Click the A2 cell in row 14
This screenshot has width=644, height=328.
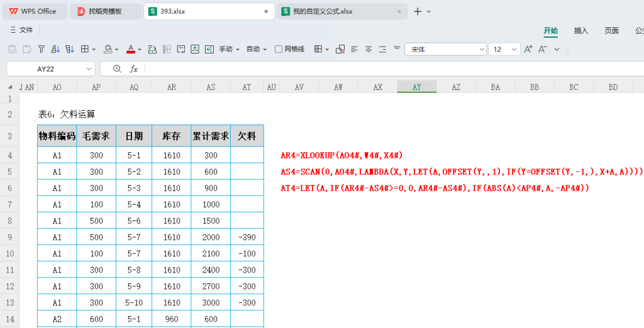click(x=57, y=319)
